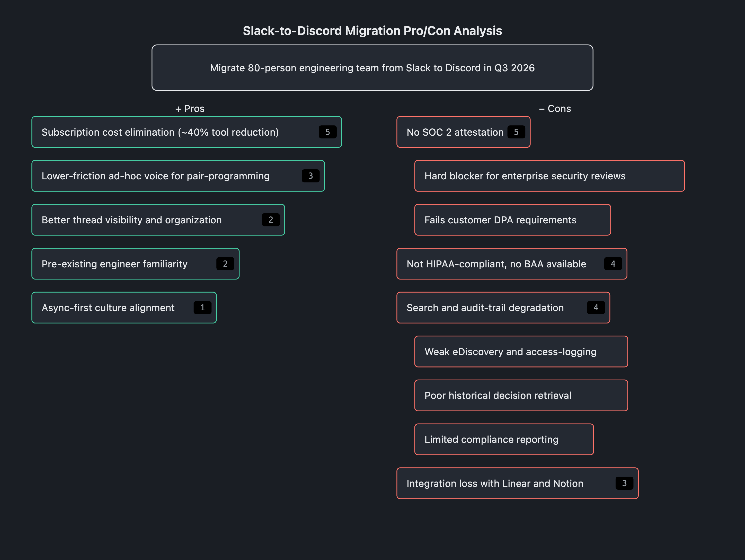Viewport: 745px width, 560px height.
Task: Select the '+ Pros' column header
Action: 190,109
